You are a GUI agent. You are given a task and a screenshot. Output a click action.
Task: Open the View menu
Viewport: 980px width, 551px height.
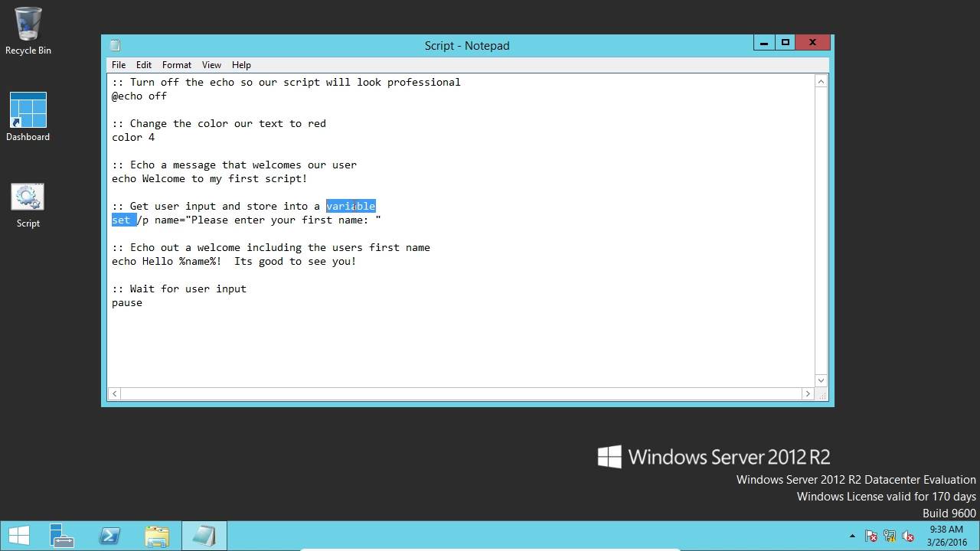[x=211, y=65]
